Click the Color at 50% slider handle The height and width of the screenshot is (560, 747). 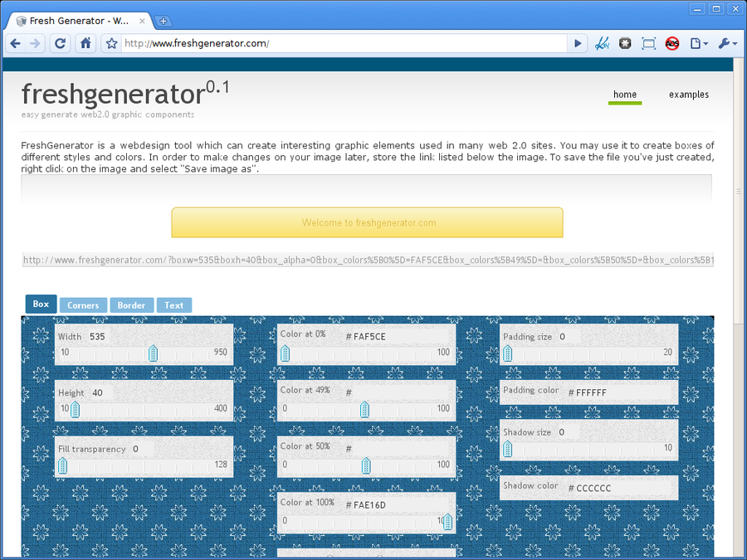[x=366, y=465]
